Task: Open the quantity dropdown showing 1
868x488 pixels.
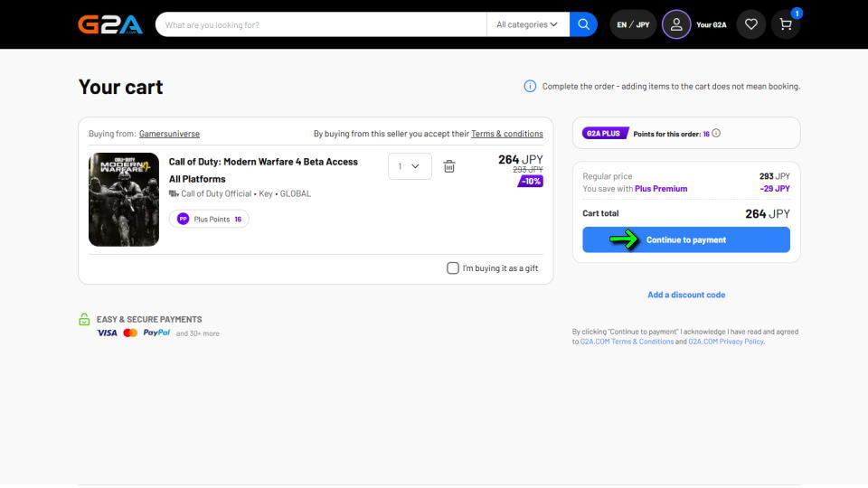Action: click(x=410, y=166)
